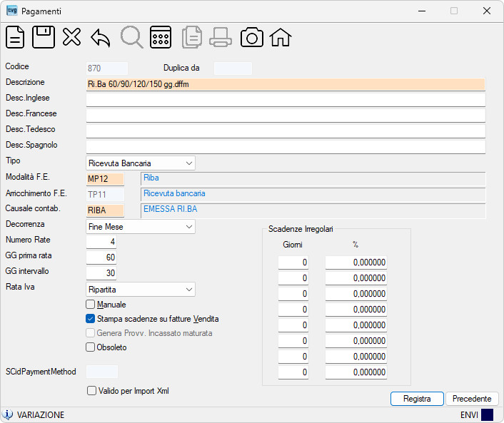Image resolution: width=504 pixels, height=423 pixels.
Task: Click the dark blue ENVI color square
Action: tap(487, 414)
